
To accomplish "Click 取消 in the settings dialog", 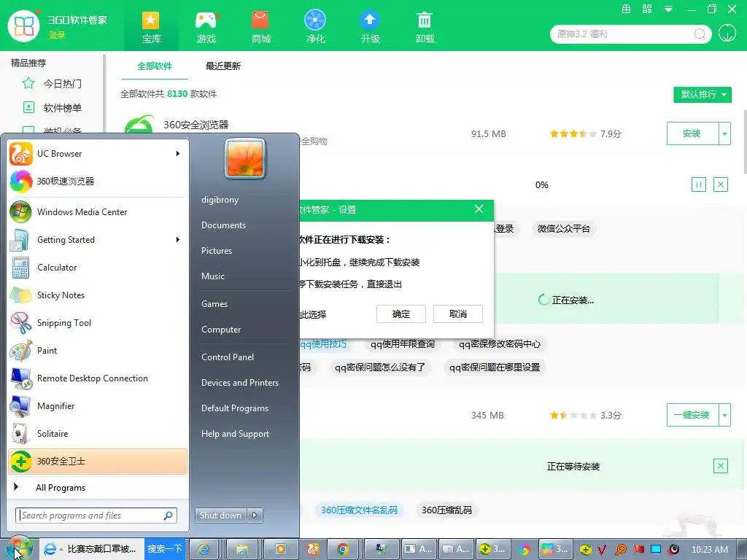I will 458,314.
